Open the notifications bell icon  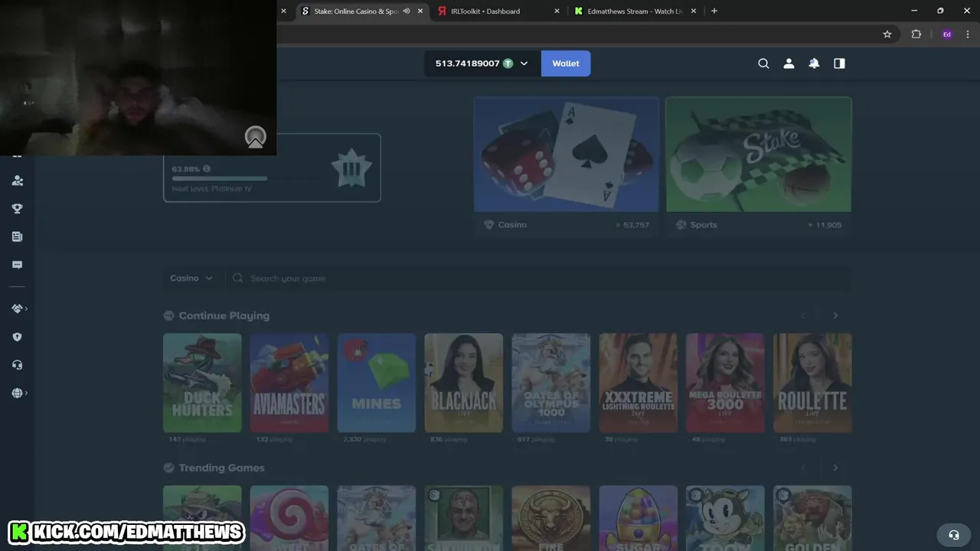(814, 64)
